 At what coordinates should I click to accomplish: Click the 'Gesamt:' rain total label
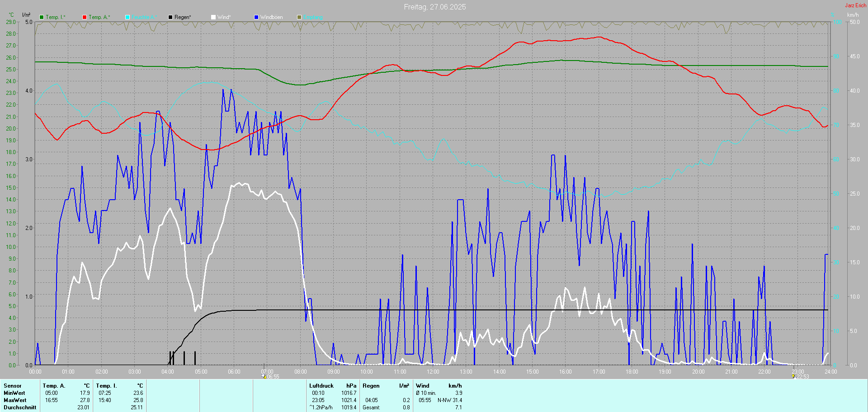tap(371, 407)
